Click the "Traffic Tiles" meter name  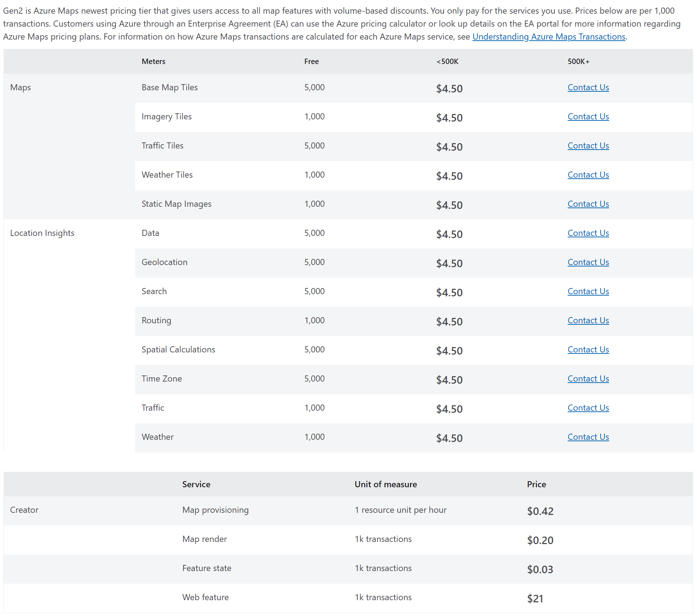(163, 146)
